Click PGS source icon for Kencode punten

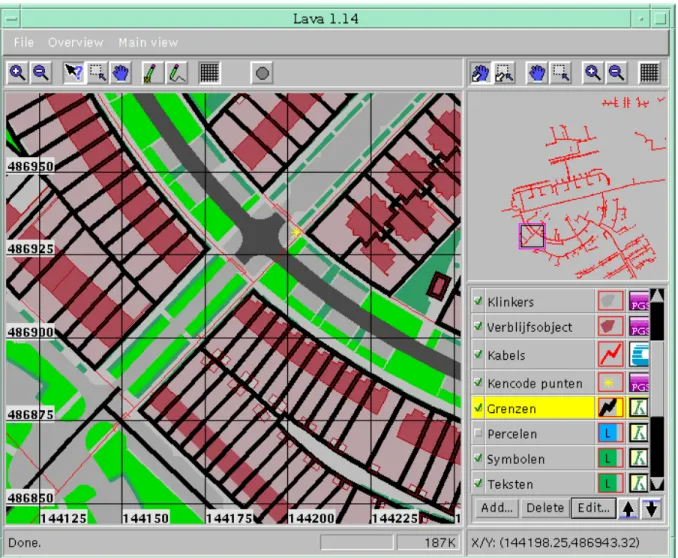pos(639,382)
